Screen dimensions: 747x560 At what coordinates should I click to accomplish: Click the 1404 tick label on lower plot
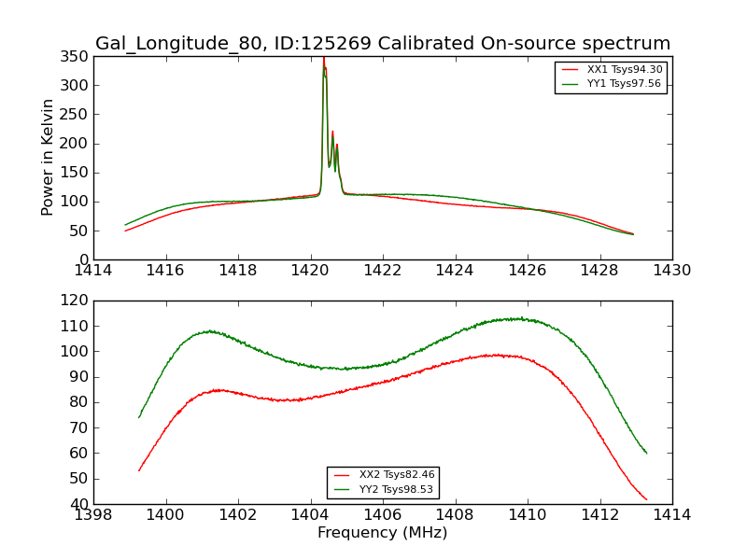(310, 515)
